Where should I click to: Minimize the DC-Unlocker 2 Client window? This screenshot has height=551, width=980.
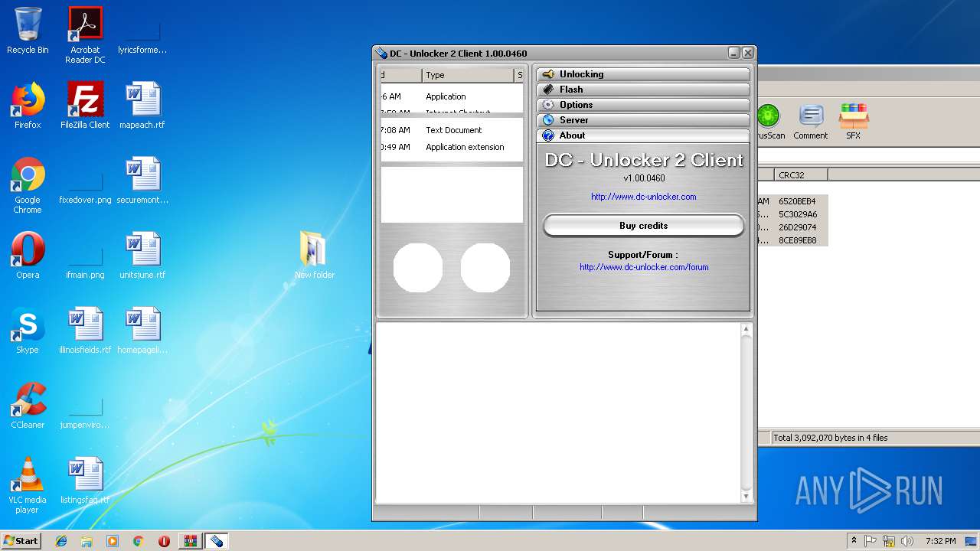pos(733,53)
